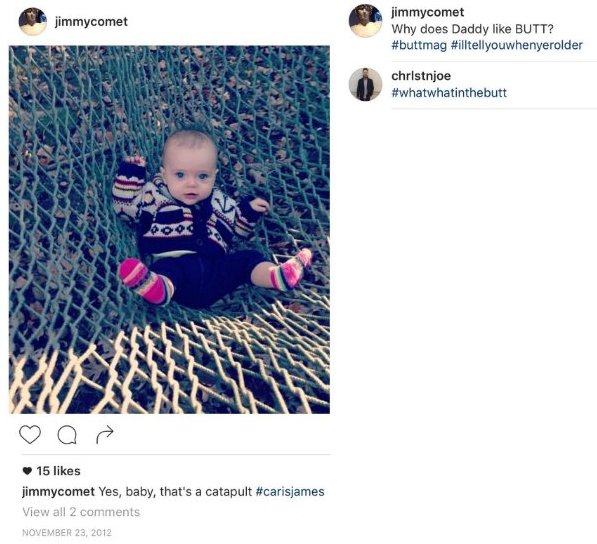597x544 pixels.
Task: Visit the chrlstnjoe commenter username
Action: 421,76
